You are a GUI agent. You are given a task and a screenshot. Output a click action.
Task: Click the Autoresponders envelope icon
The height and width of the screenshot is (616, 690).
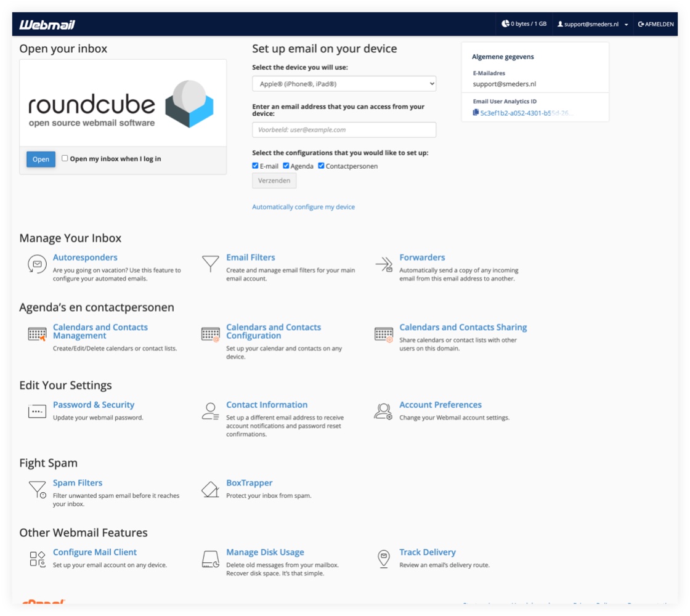(37, 264)
